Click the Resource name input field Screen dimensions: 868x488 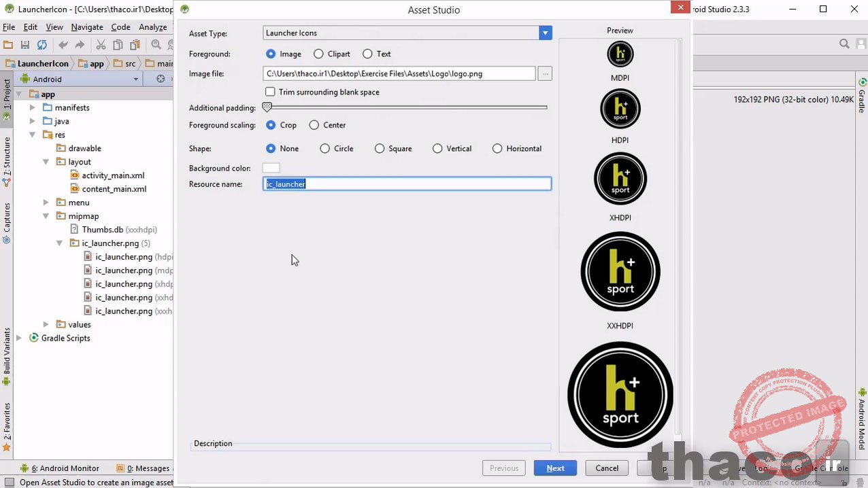click(x=407, y=184)
